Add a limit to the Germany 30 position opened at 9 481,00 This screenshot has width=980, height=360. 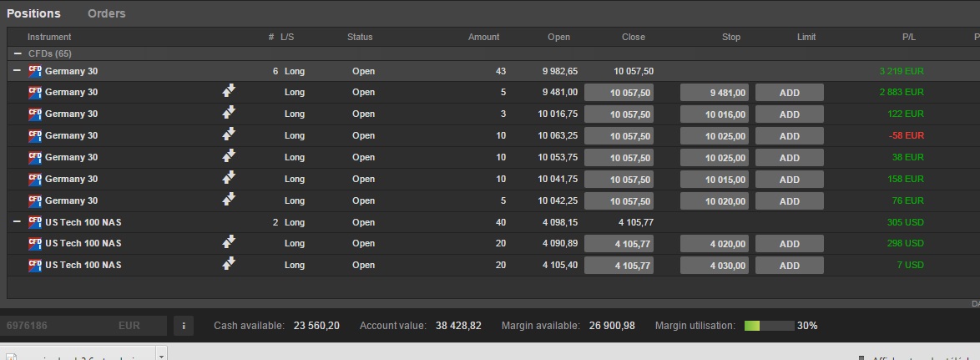tap(789, 92)
